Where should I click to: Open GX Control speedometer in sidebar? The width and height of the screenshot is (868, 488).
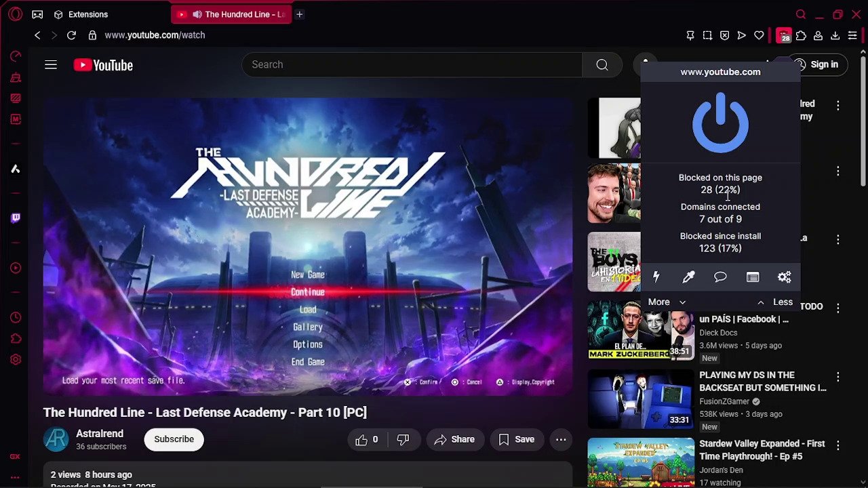pyautogui.click(x=16, y=56)
